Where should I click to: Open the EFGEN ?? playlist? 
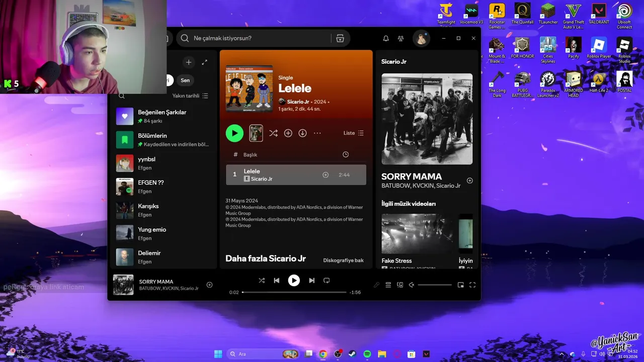point(164,187)
